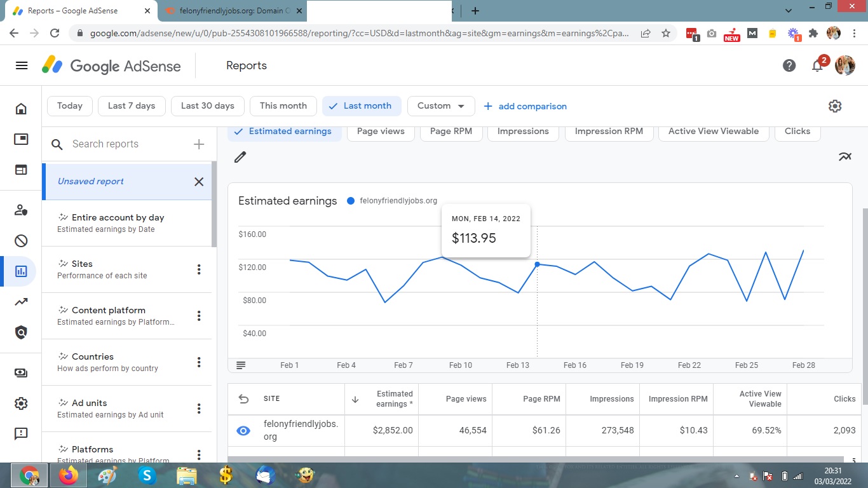This screenshot has height=488, width=868.
Task: Reload the page in Chrome
Action: pos(55,33)
